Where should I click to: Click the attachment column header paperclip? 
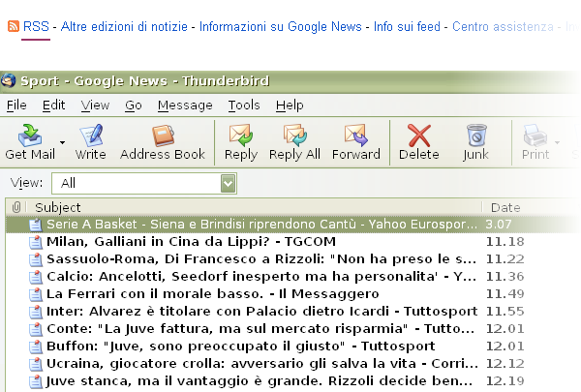[16, 207]
